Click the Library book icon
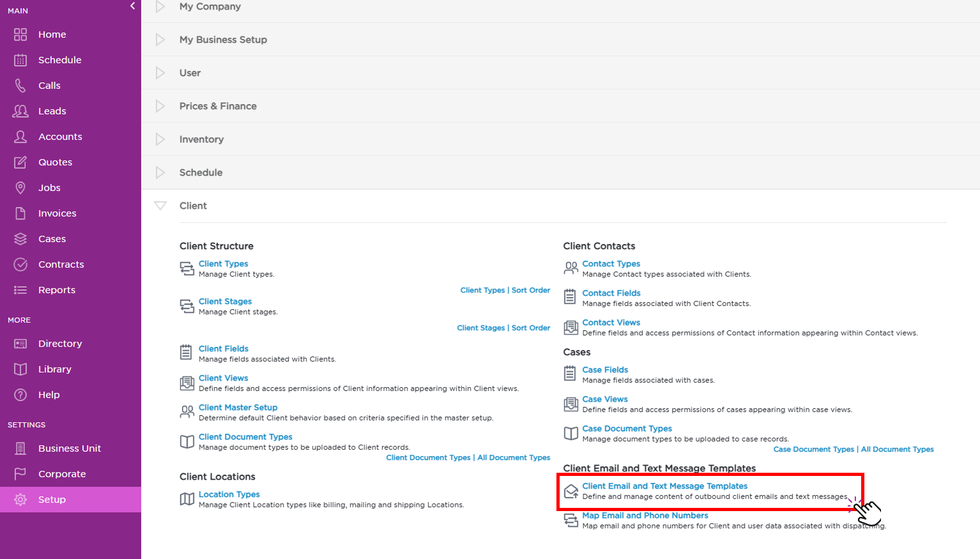 point(20,369)
